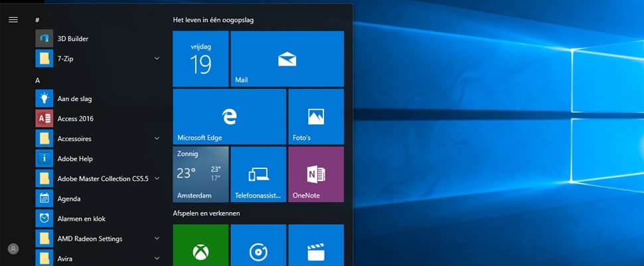Open the Aan de slag lightbulb icon
The width and height of the screenshot is (644, 266).
44,98
